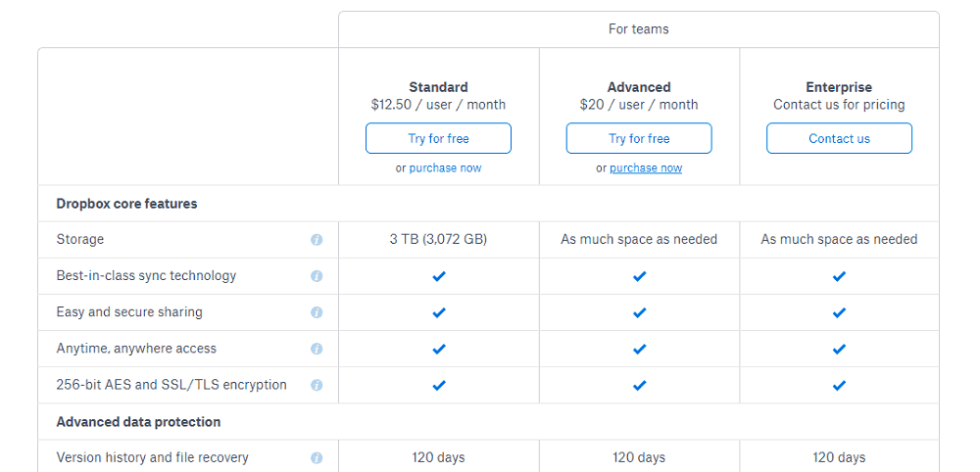Image resolution: width=980 pixels, height=472 pixels.
Task: Show info for Easy and secure sharing
Action: tap(317, 312)
